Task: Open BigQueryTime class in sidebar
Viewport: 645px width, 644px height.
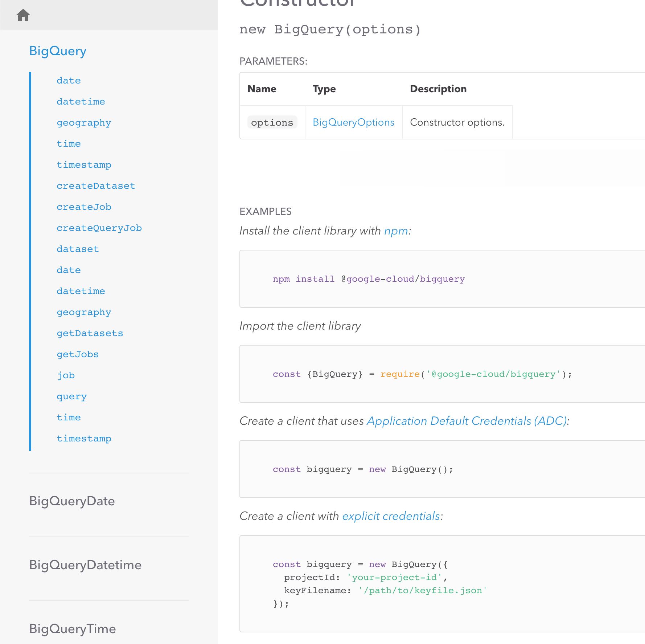Action: click(x=73, y=629)
